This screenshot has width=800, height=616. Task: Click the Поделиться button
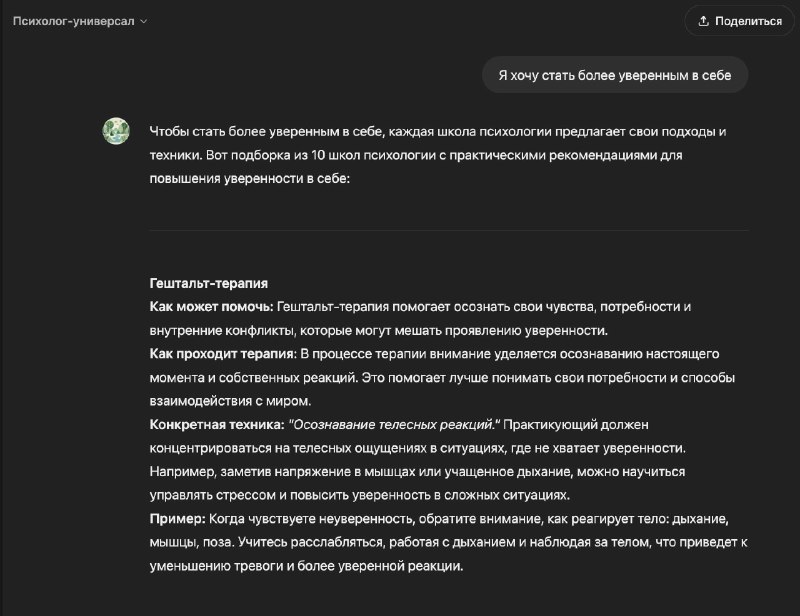(741, 18)
